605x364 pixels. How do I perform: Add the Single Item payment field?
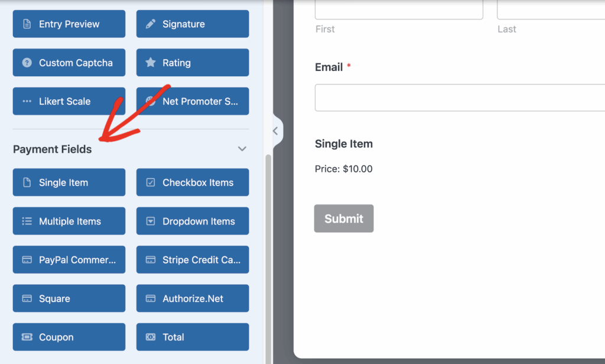(69, 183)
